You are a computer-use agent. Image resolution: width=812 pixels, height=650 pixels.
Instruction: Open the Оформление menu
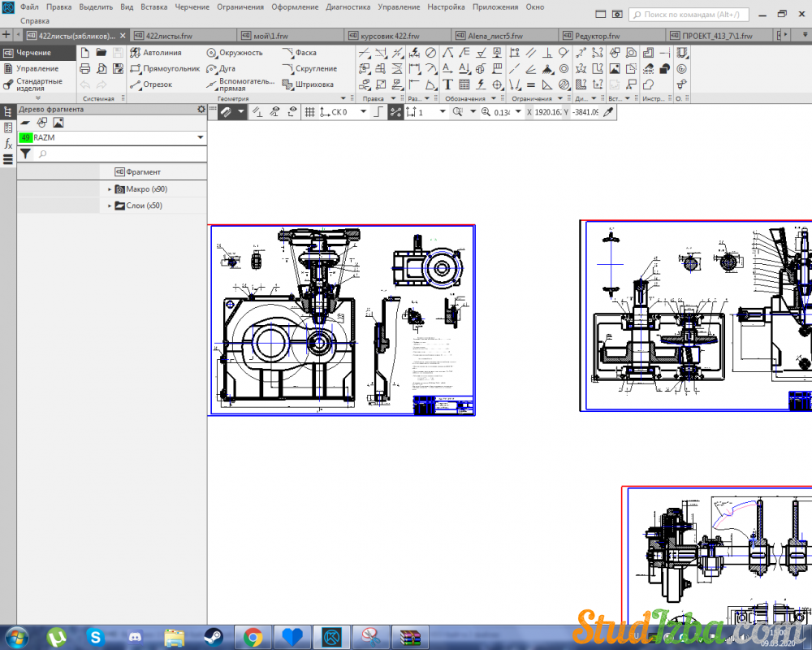(x=294, y=6)
